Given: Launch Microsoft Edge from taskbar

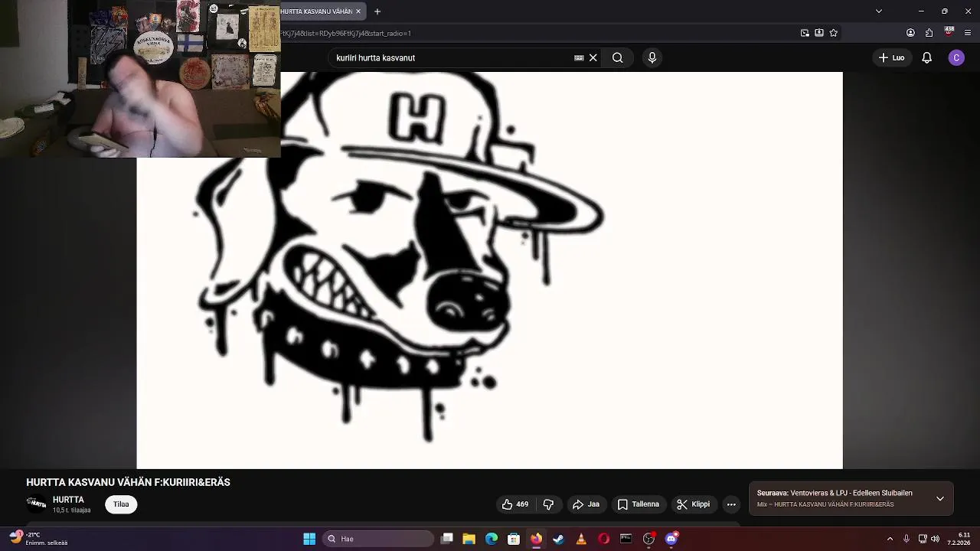Looking at the screenshot, I should pos(492,539).
